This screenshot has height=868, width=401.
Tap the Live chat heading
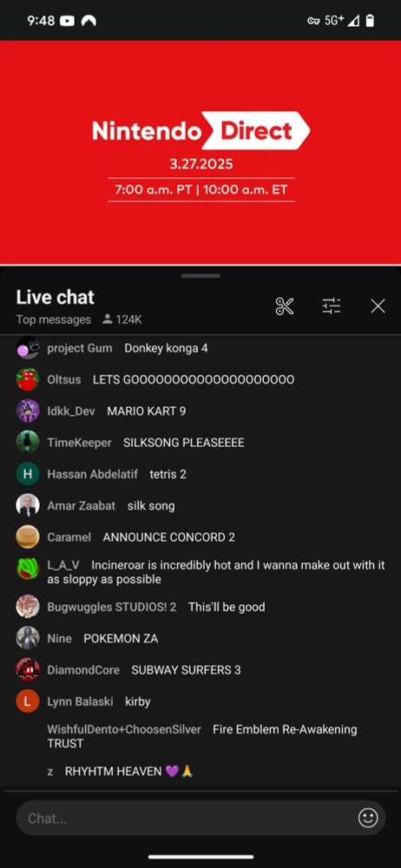[56, 297]
